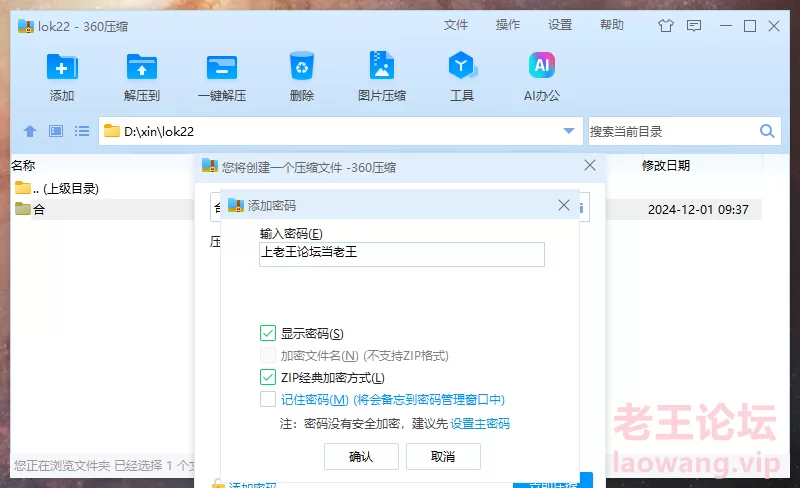
Task: Open the skin (shirt) icon in title bar
Action: (666, 26)
